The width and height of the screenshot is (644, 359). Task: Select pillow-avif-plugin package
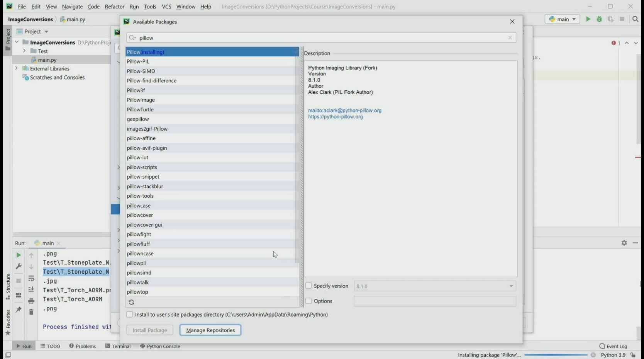210,148
